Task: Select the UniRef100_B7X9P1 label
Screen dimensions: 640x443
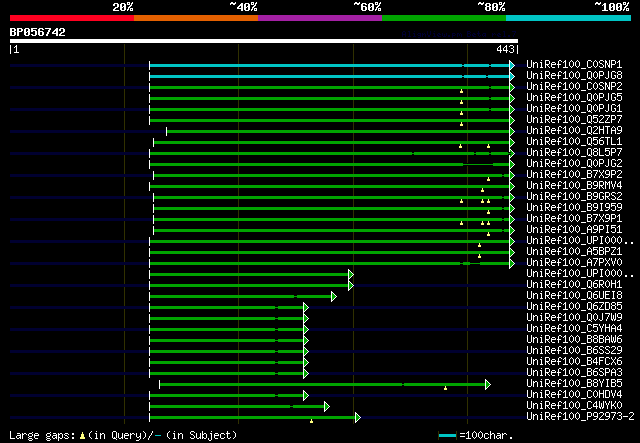Action: 574,219
